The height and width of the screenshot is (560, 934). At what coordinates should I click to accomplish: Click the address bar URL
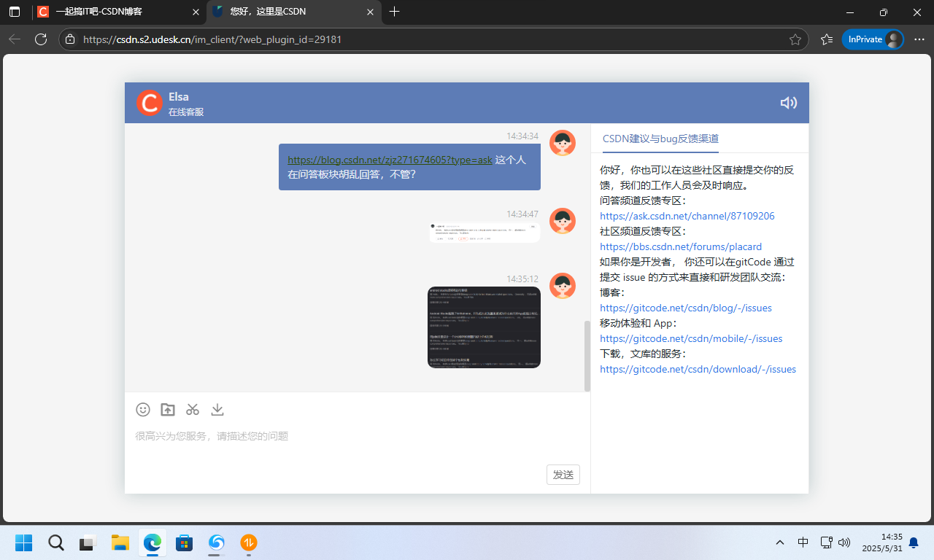(x=212, y=39)
